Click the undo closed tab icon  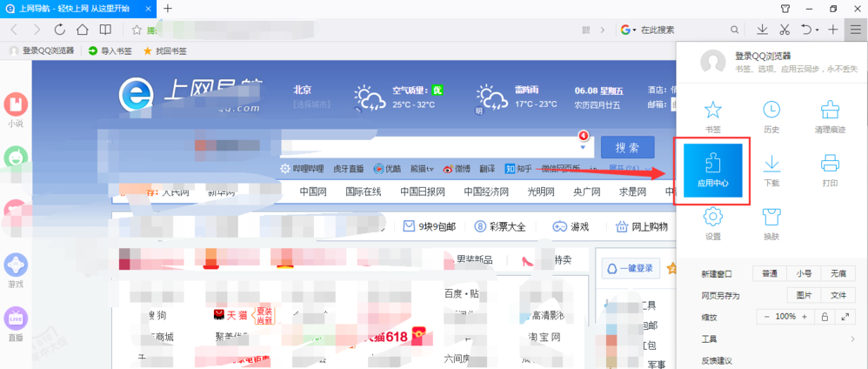(806, 30)
